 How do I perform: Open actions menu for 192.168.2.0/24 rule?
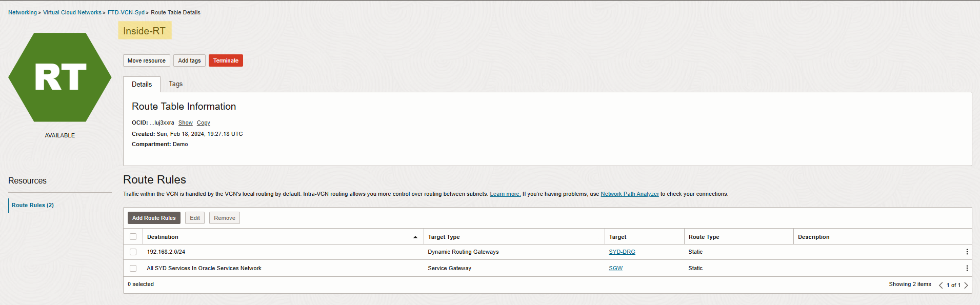pyautogui.click(x=967, y=252)
